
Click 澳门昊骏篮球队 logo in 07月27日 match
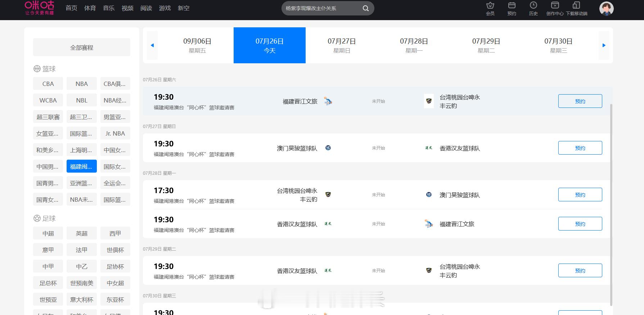pyautogui.click(x=328, y=148)
